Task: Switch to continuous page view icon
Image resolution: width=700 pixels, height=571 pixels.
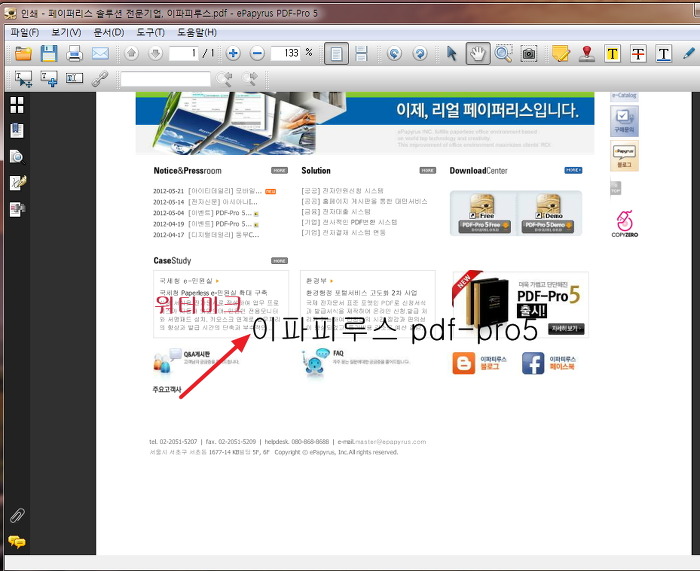Action: click(361, 54)
